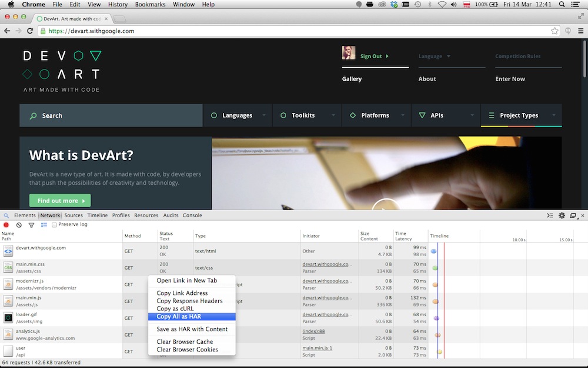588x368 pixels.
Task: Click the DevArt logo
Action: [x=62, y=71]
